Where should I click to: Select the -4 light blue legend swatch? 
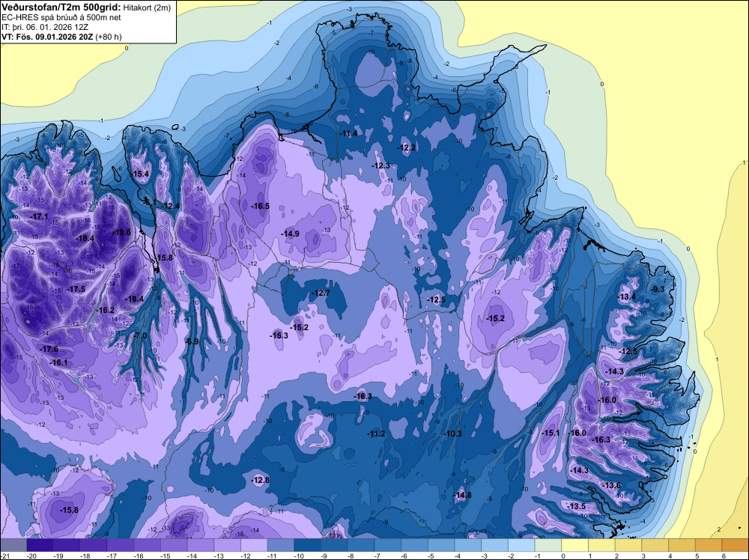point(468,545)
